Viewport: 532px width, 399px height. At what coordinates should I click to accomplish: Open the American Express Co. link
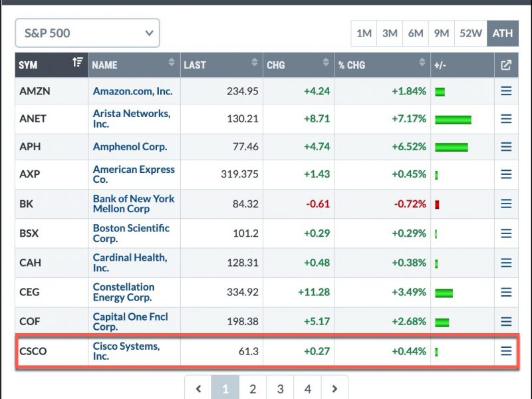[x=134, y=174]
